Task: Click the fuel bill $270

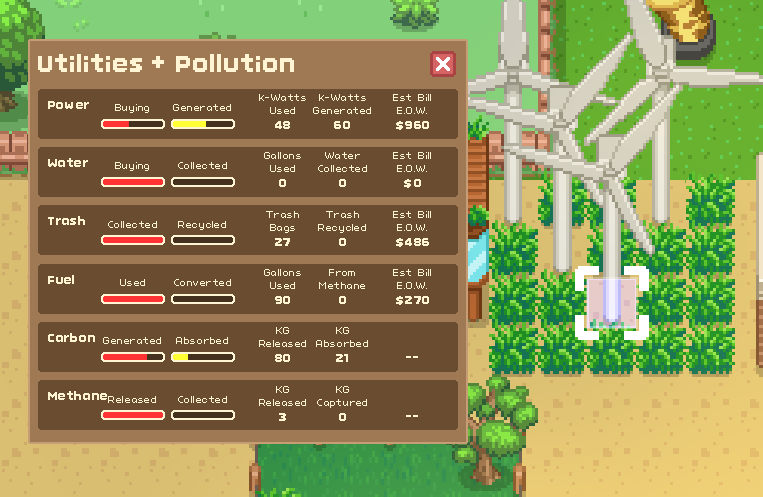Action: tap(412, 300)
